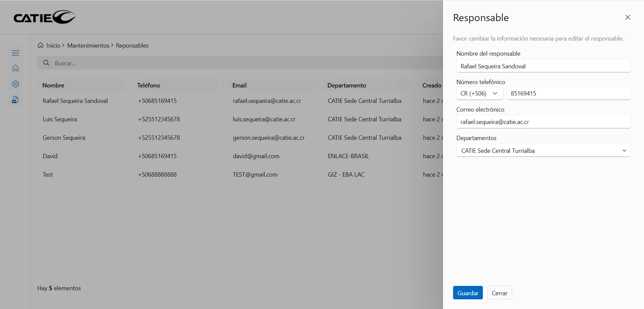Open settings gear icon in sidebar

15,84
